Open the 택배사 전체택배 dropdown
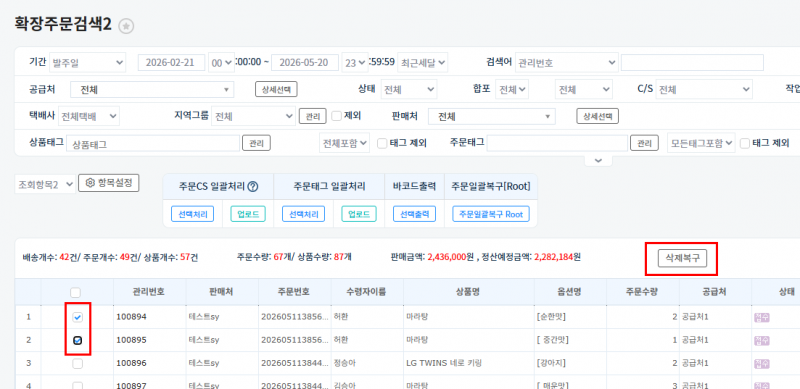 (x=89, y=116)
